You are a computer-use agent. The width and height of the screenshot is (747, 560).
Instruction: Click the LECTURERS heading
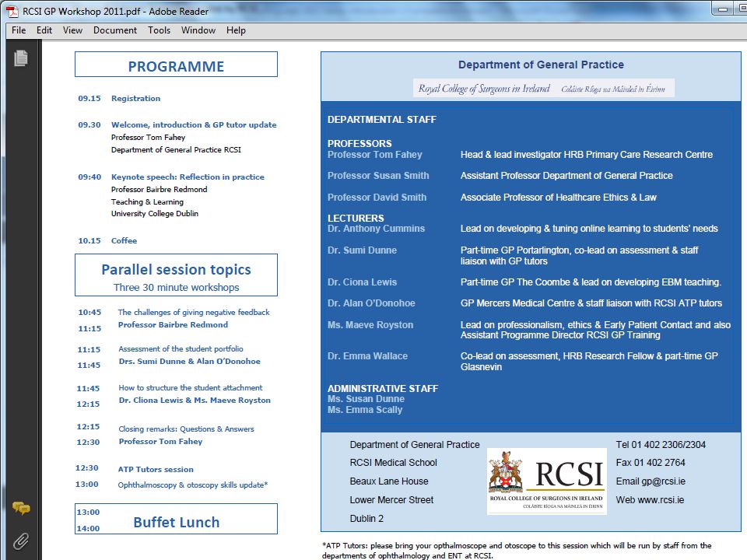pos(356,218)
